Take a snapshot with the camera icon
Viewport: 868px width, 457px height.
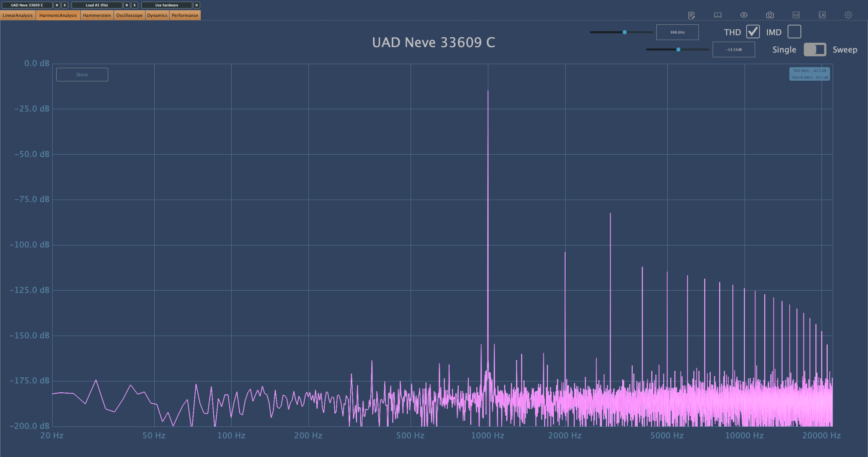[770, 15]
